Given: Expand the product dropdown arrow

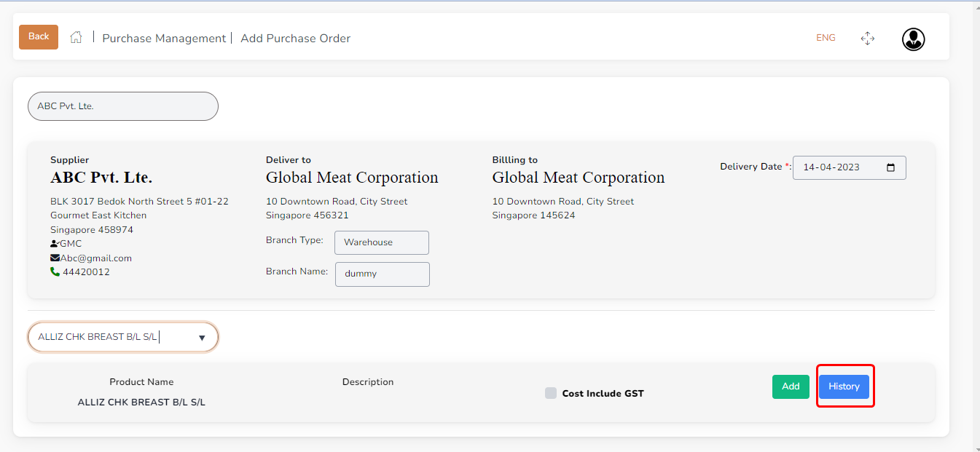Looking at the screenshot, I should pos(202,338).
